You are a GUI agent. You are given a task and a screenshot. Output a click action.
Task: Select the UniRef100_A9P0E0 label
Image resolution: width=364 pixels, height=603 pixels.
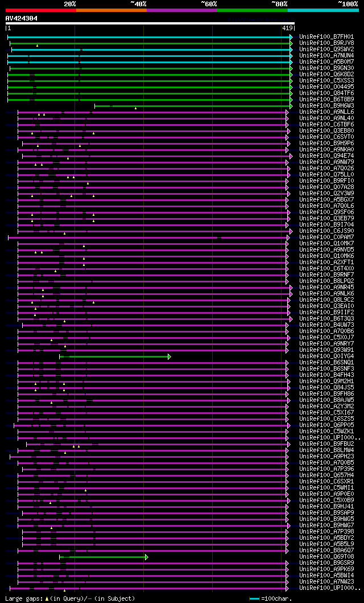[x=327, y=494]
